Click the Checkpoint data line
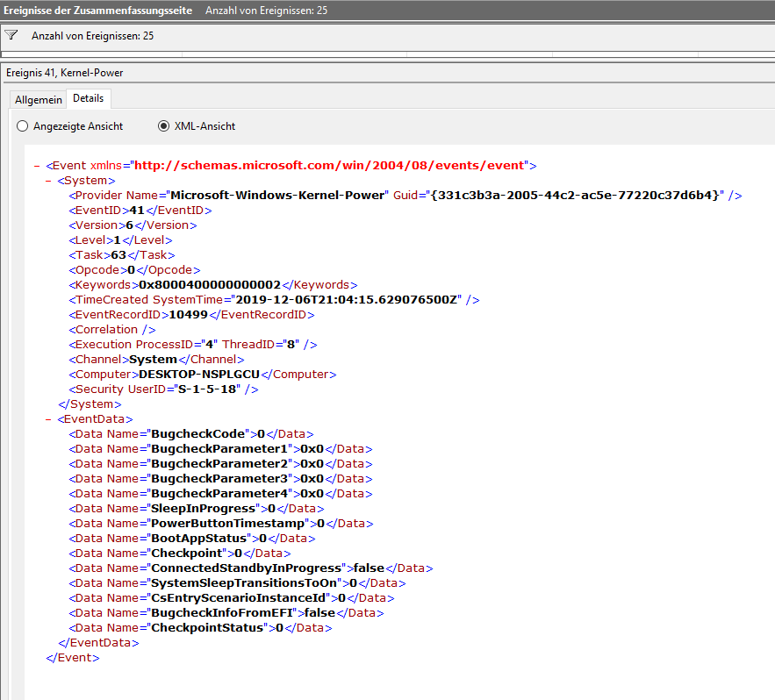 [180, 554]
